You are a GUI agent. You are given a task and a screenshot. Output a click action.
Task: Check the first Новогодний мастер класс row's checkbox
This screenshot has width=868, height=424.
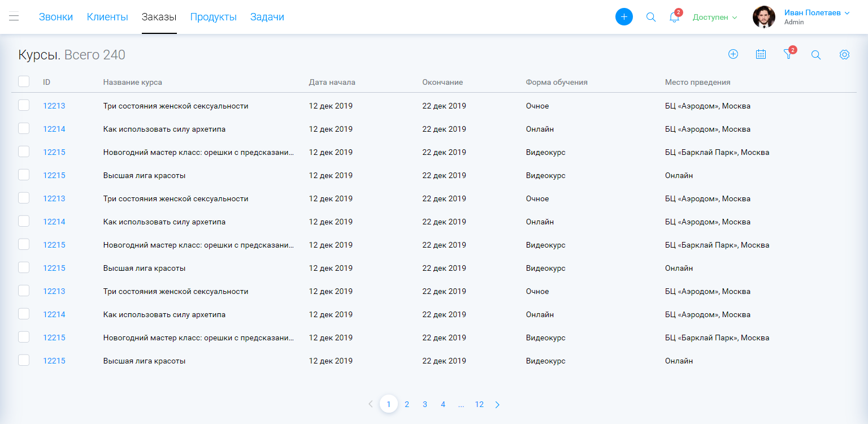pos(24,152)
